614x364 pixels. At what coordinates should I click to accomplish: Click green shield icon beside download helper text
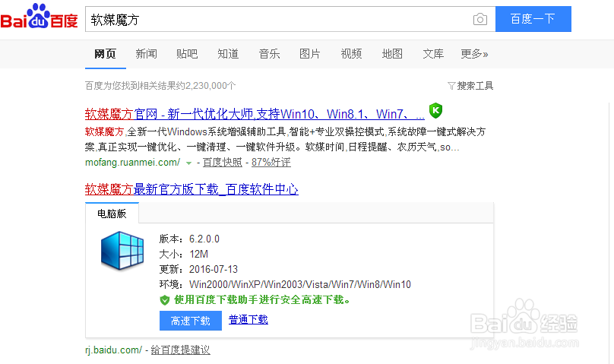point(164,300)
